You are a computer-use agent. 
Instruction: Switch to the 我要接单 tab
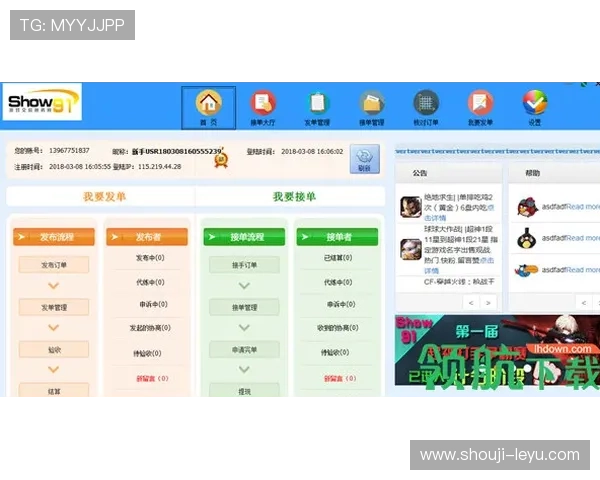point(294,197)
